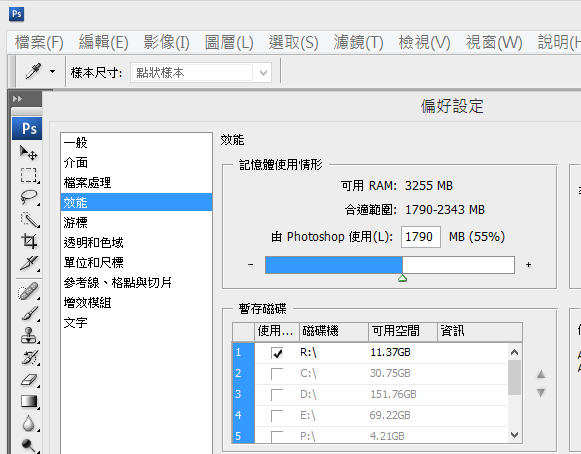
Task: Click the green memory slider handle
Action: pyautogui.click(x=402, y=278)
